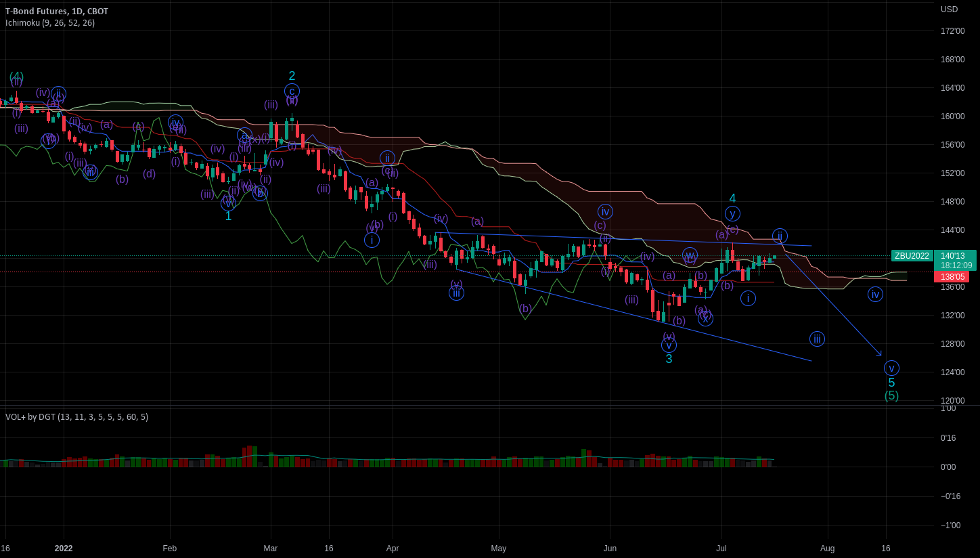Click the red 138'05 price level label
This screenshot has height=558, width=980.
point(953,277)
